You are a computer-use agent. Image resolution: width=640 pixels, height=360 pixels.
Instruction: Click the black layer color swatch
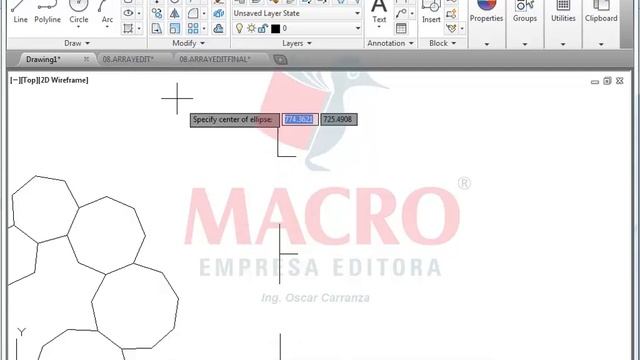pyautogui.click(x=276, y=29)
